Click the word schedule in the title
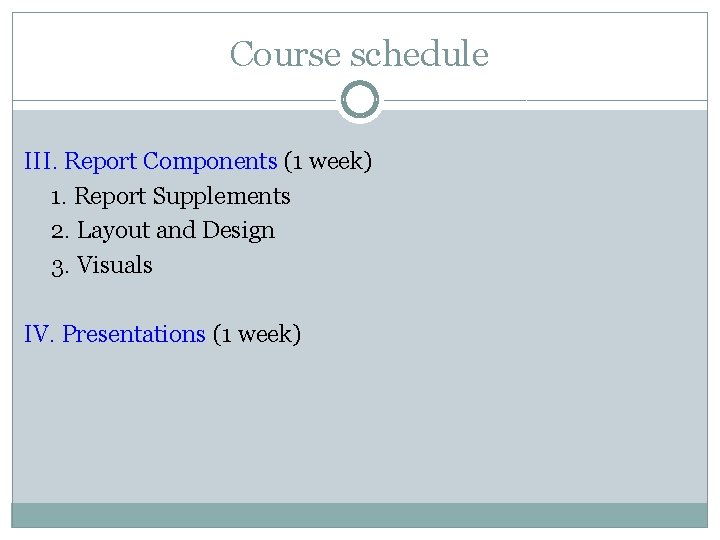The image size is (720, 540). (x=419, y=54)
